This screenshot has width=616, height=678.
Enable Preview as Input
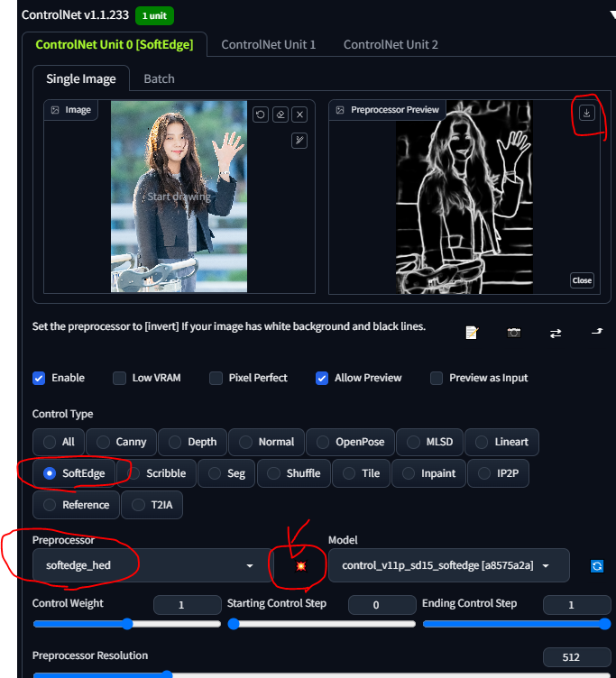(x=437, y=378)
